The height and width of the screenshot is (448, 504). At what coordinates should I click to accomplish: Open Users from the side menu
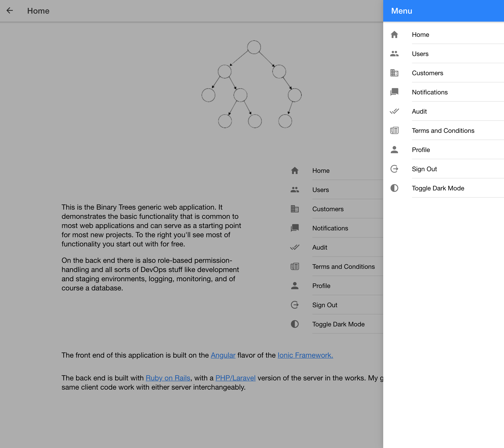pos(444,54)
